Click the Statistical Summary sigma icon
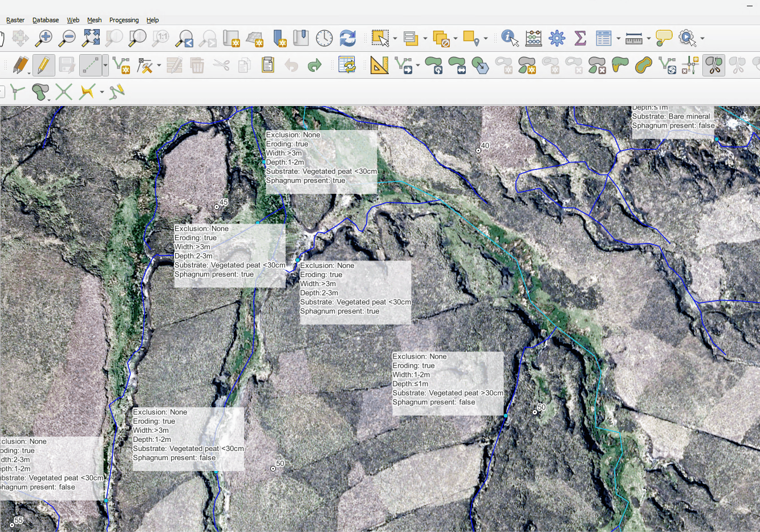The height and width of the screenshot is (532, 760). click(580, 38)
